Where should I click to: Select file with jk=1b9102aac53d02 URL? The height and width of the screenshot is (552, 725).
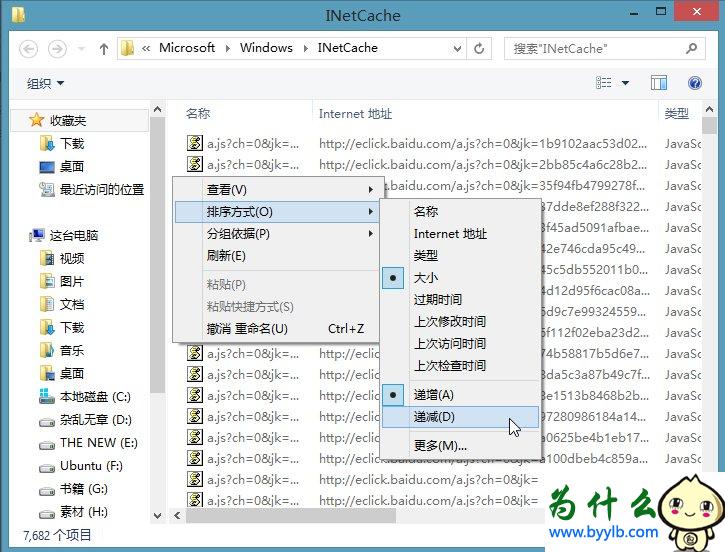443,144
